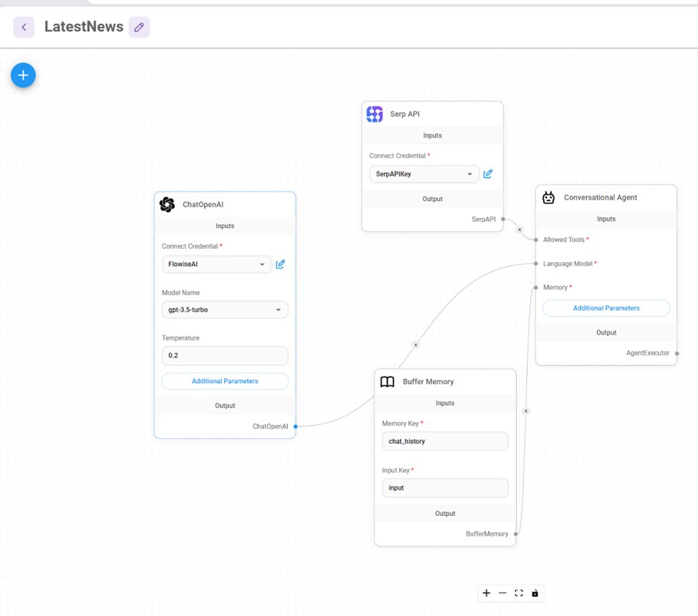Zoom in on the canvas
The image size is (698, 616).
pyautogui.click(x=487, y=593)
